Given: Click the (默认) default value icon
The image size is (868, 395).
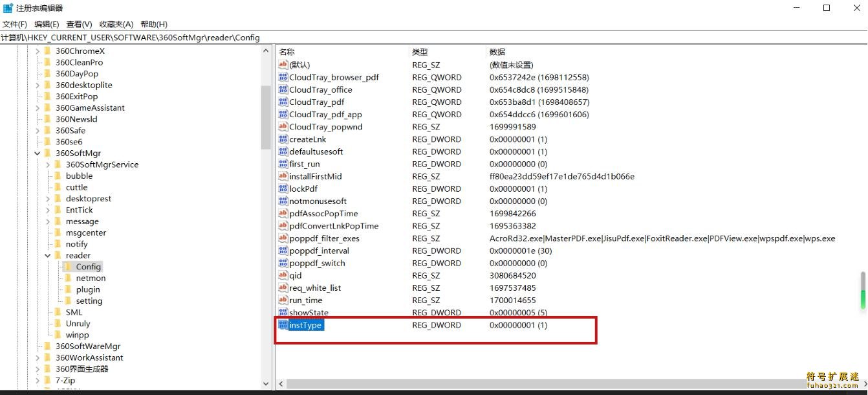Looking at the screenshot, I should [283, 65].
